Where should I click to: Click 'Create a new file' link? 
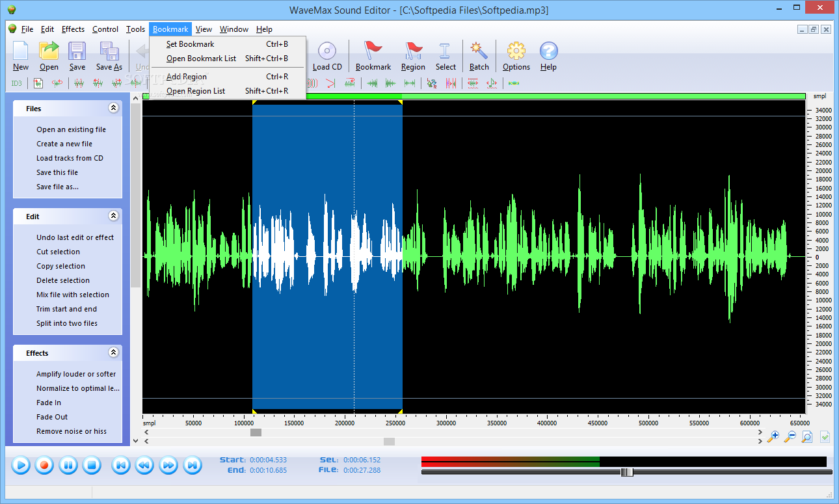[64, 144]
